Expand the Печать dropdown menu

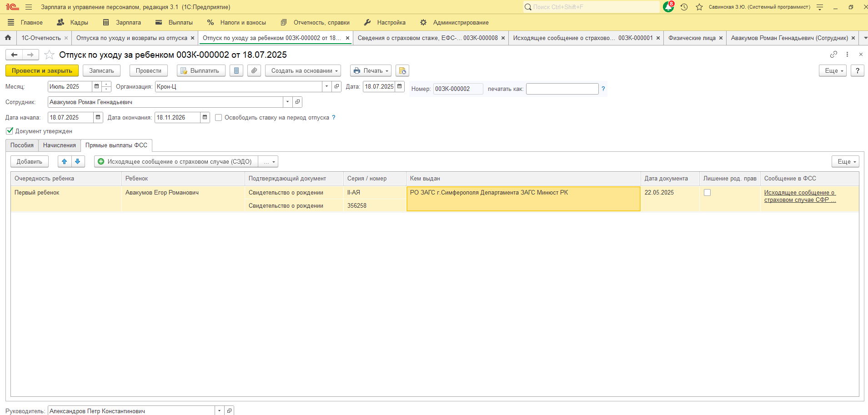371,70
